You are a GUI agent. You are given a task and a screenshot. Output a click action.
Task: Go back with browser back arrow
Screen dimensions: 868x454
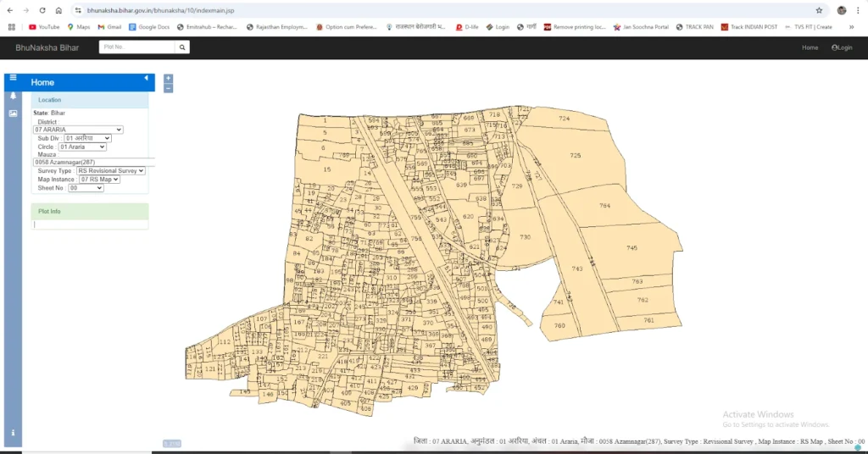coord(10,10)
